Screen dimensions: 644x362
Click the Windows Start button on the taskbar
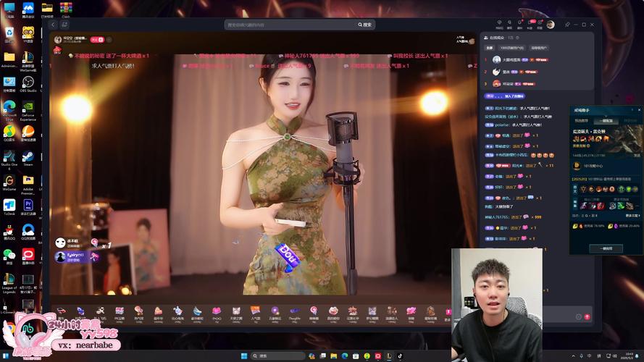(x=243, y=355)
